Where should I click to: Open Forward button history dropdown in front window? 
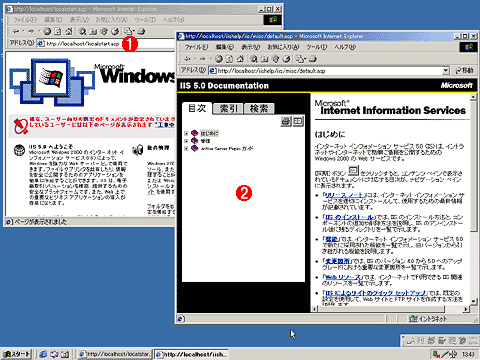[210, 59]
